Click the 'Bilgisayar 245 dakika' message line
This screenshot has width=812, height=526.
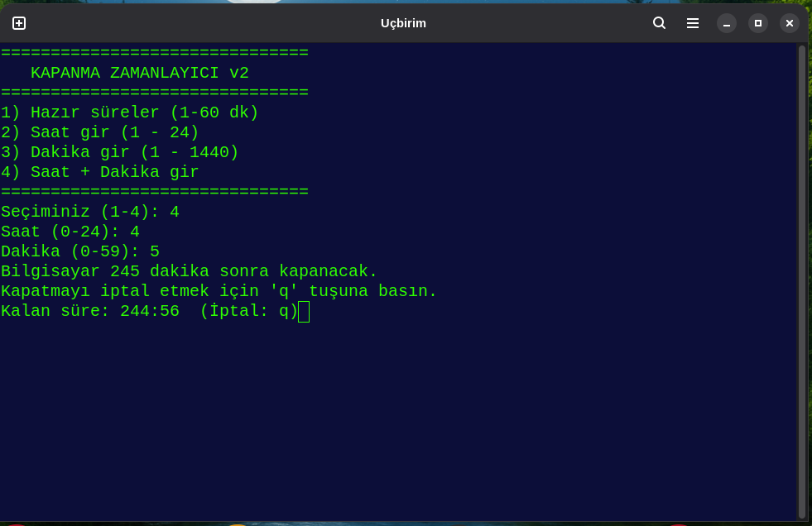(189, 271)
